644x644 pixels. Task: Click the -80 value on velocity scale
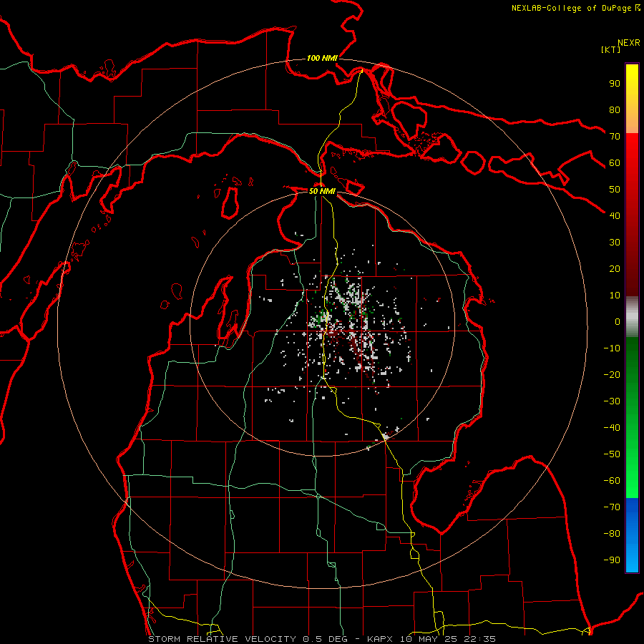click(612, 534)
